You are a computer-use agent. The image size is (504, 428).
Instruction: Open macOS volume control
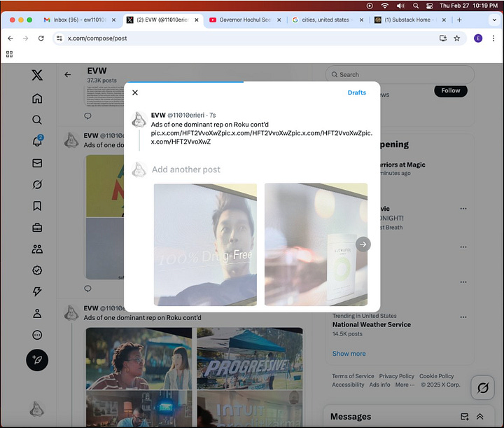(x=400, y=6)
